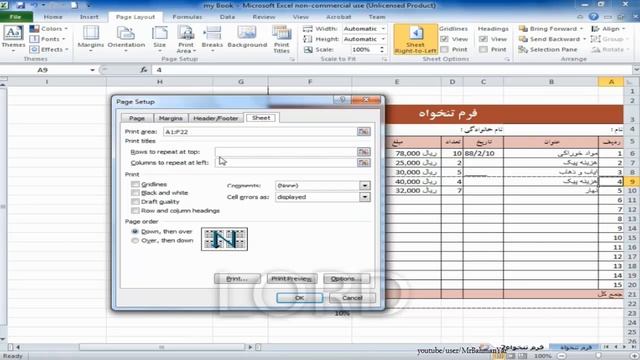Open the Print Titles icon

coord(282,33)
